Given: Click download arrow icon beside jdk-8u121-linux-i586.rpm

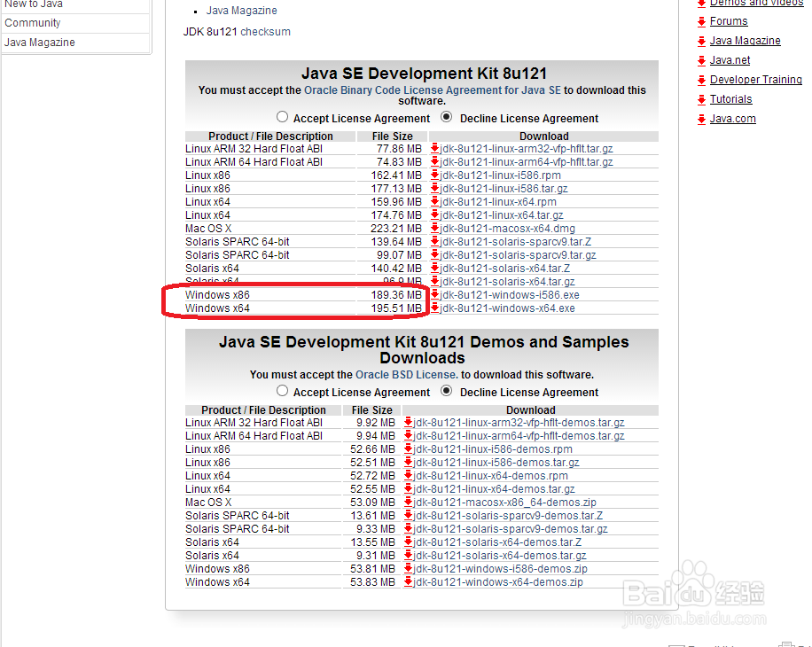Looking at the screenshot, I should tap(435, 175).
